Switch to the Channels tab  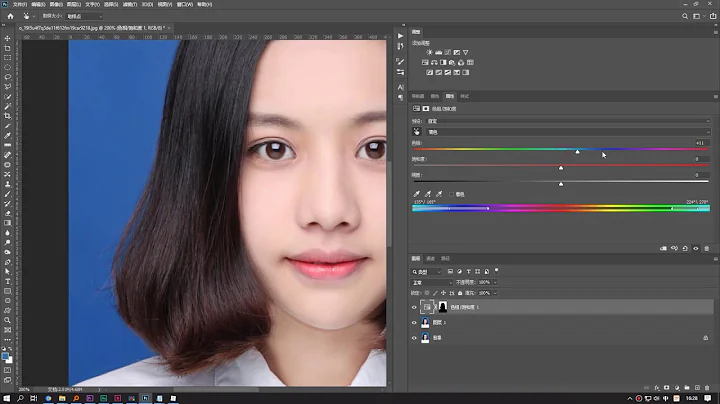click(430, 259)
